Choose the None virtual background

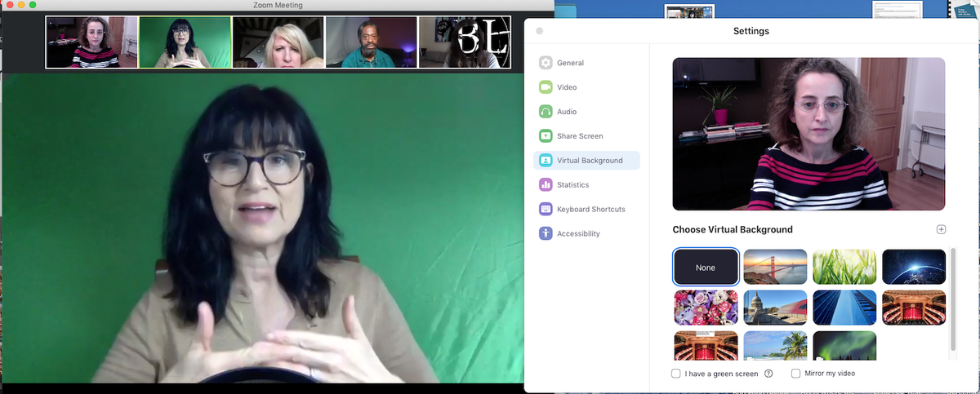click(x=706, y=267)
